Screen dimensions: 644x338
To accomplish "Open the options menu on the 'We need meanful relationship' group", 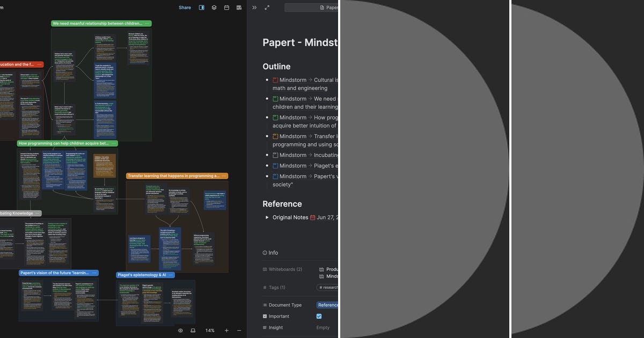I will click(x=147, y=24).
